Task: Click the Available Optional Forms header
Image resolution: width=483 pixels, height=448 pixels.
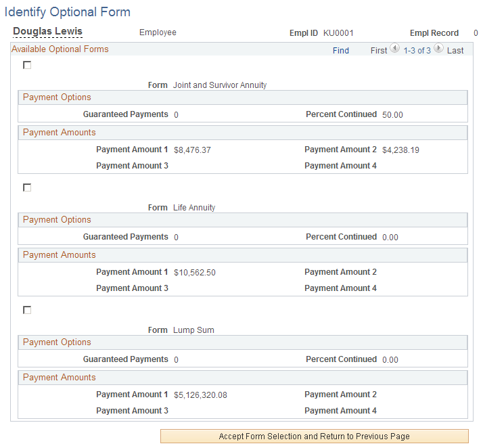Action: pyautogui.click(x=60, y=49)
